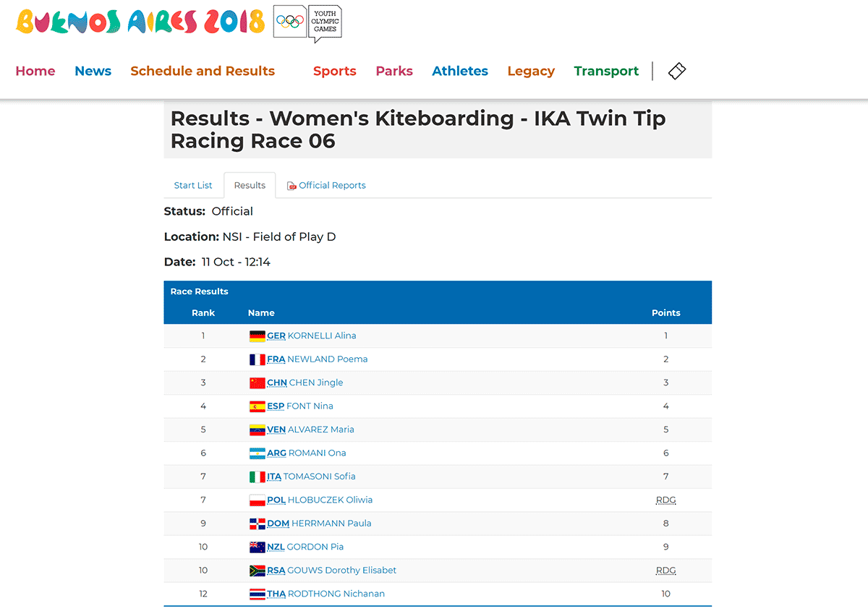This screenshot has height=611, width=868.
Task: Go to the Athletes menu item
Action: pyautogui.click(x=460, y=71)
